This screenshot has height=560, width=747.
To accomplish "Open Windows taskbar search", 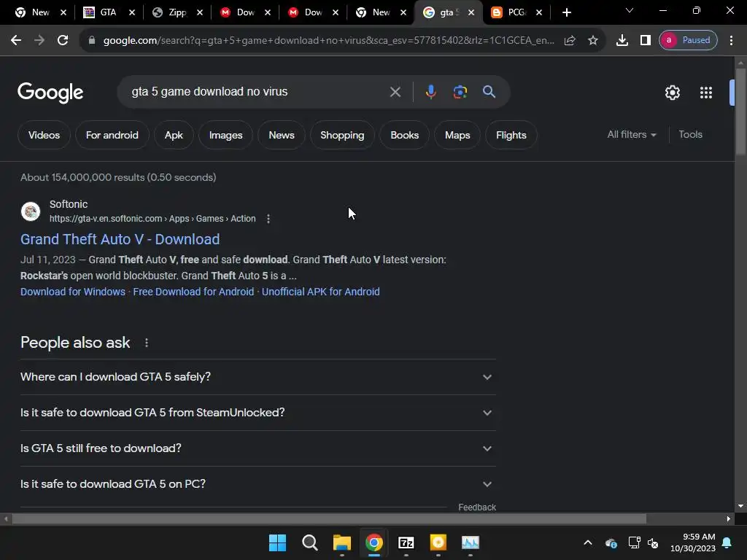I will point(309,542).
